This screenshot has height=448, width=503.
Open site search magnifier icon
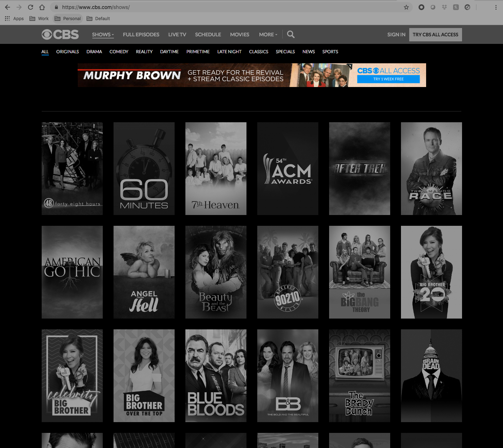point(291,35)
